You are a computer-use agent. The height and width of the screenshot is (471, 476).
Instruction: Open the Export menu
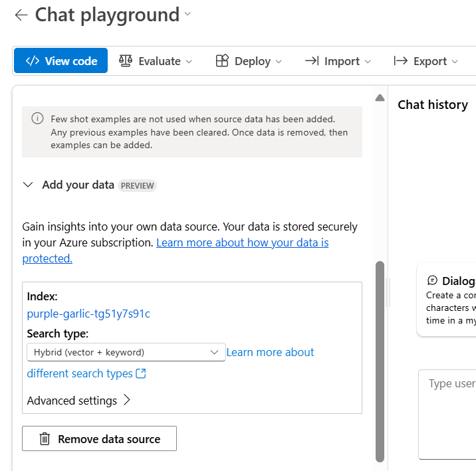click(426, 61)
